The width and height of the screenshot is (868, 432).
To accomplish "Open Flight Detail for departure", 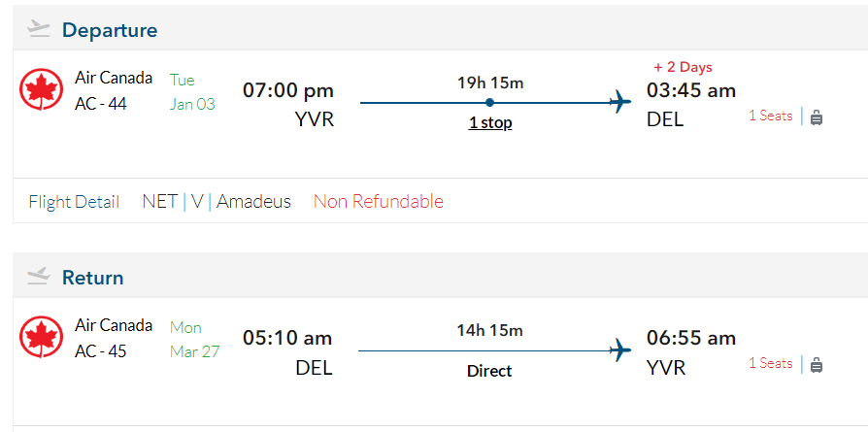I will 74,202.
